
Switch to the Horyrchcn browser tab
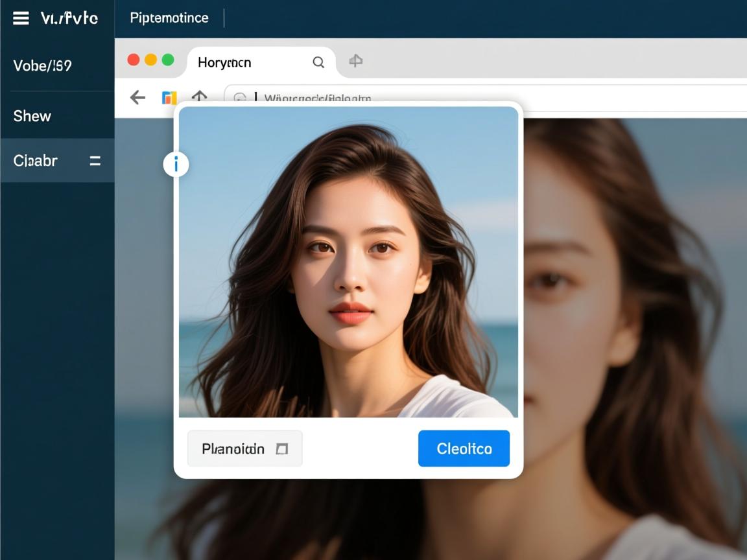224,62
